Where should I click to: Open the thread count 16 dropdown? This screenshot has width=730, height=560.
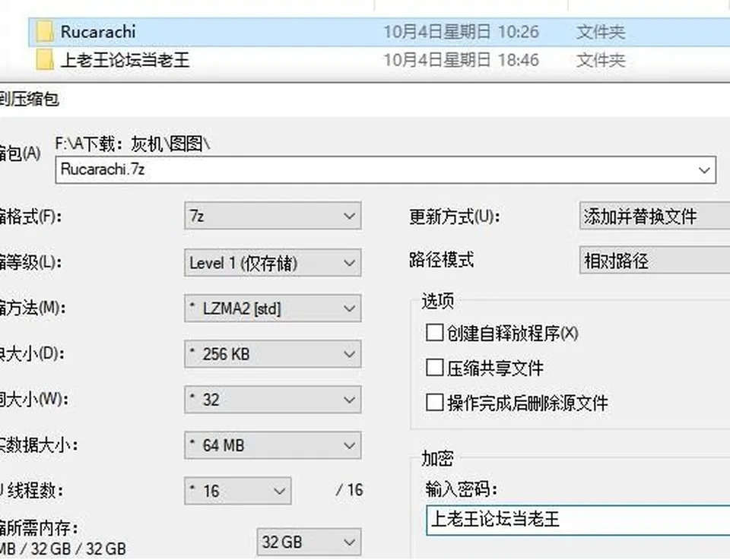pyautogui.click(x=237, y=491)
